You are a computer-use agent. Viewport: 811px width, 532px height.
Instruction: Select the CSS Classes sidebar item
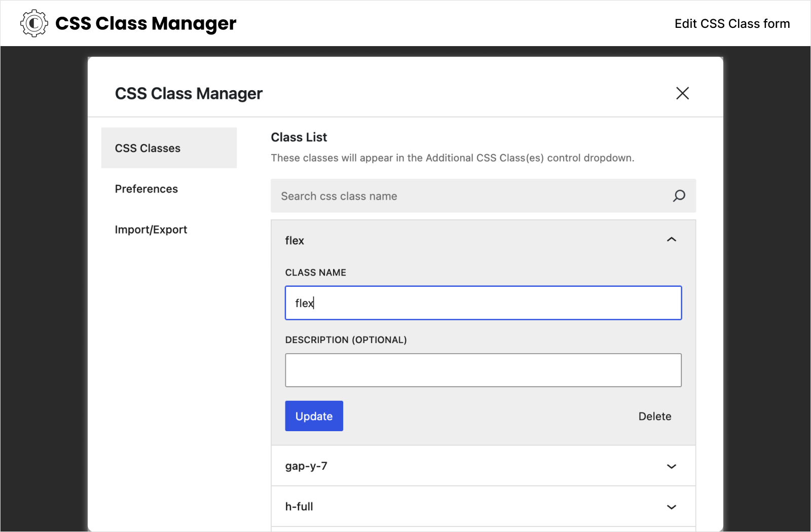(x=148, y=148)
